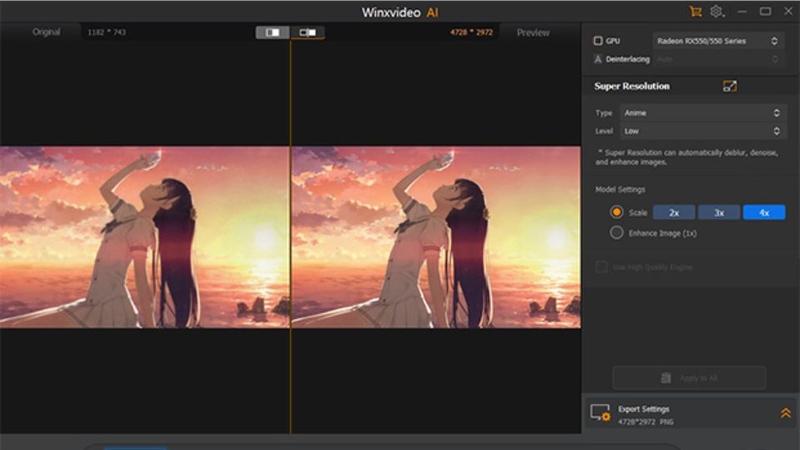The height and width of the screenshot is (450, 800).
Task: Click the Export Settings 4728*2972 PNG text
Action: 646,422
